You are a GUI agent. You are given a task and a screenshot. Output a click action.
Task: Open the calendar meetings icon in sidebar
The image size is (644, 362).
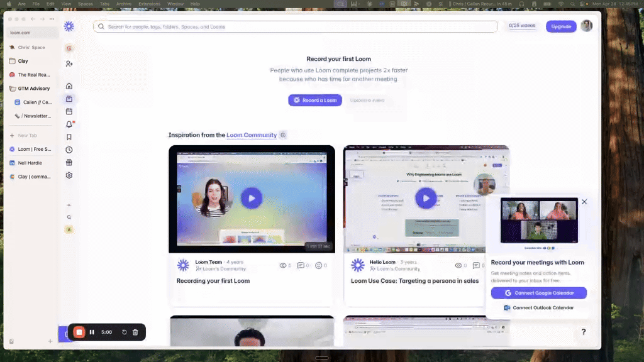coord(69,111)
